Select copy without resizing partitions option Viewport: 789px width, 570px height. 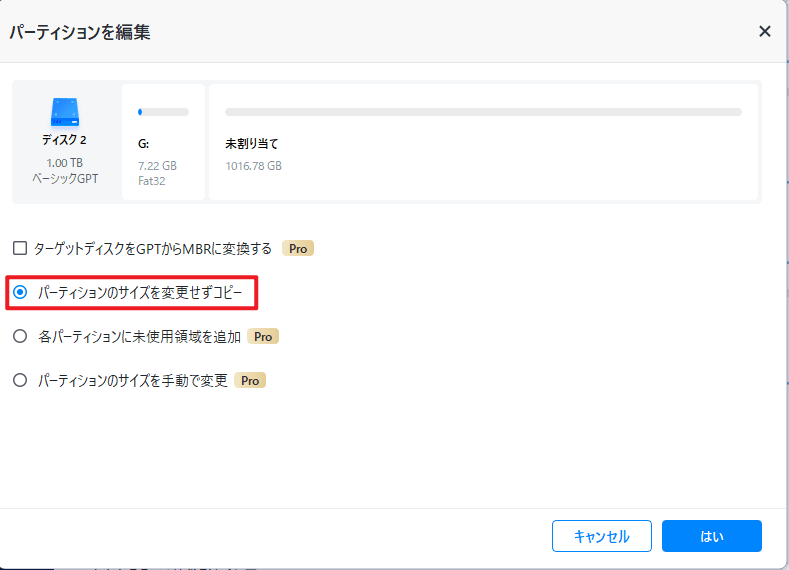click(x=20, y=292)
